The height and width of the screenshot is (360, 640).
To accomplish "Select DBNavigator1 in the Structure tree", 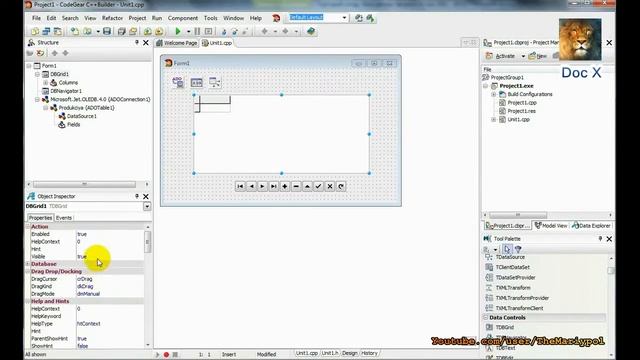I will 66,91.
